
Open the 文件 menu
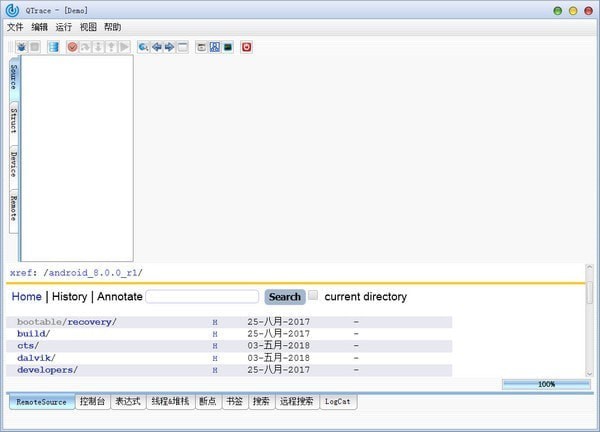[15, 27]
